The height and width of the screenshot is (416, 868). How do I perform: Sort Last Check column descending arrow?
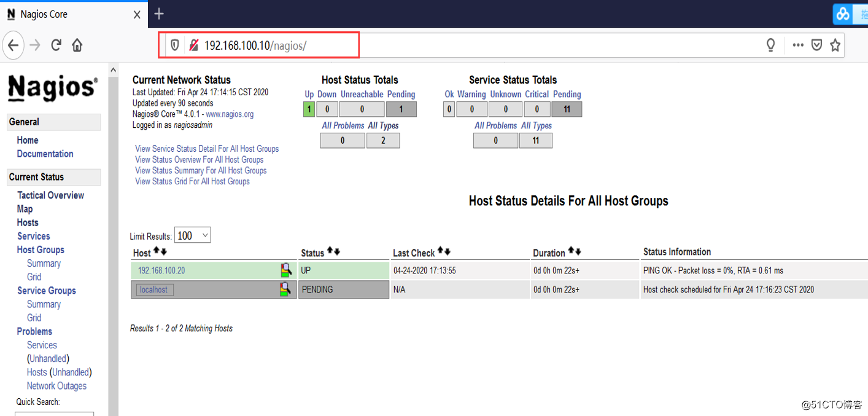pos(448,251)
